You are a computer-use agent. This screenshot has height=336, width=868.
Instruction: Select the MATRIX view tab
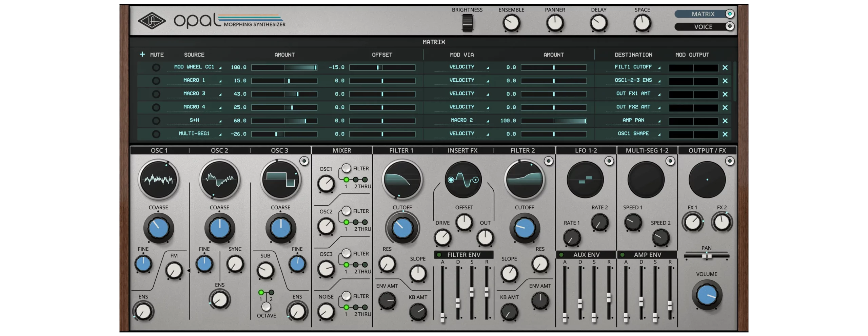[704, 14]
